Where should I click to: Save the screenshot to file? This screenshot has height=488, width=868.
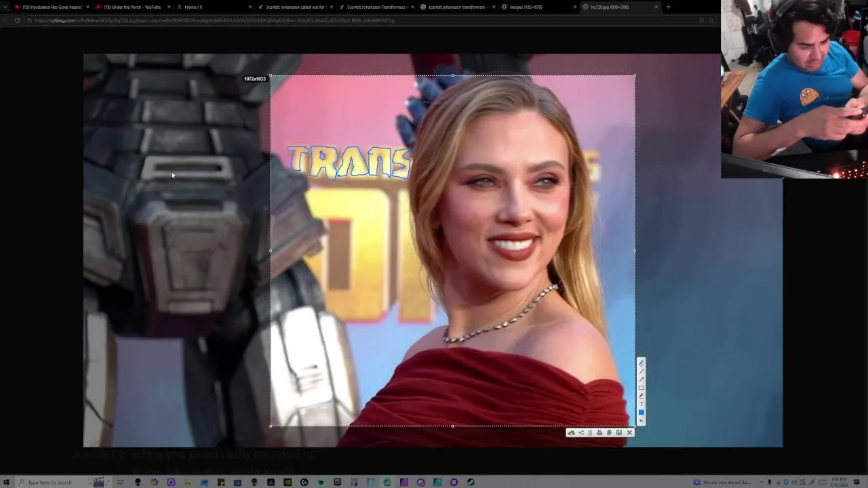click(x=618, y=432)
